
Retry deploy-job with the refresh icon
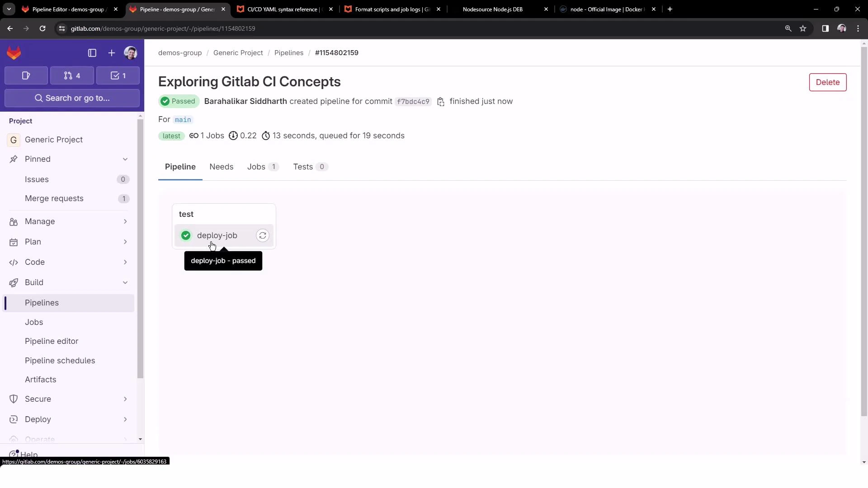point(263,235)
